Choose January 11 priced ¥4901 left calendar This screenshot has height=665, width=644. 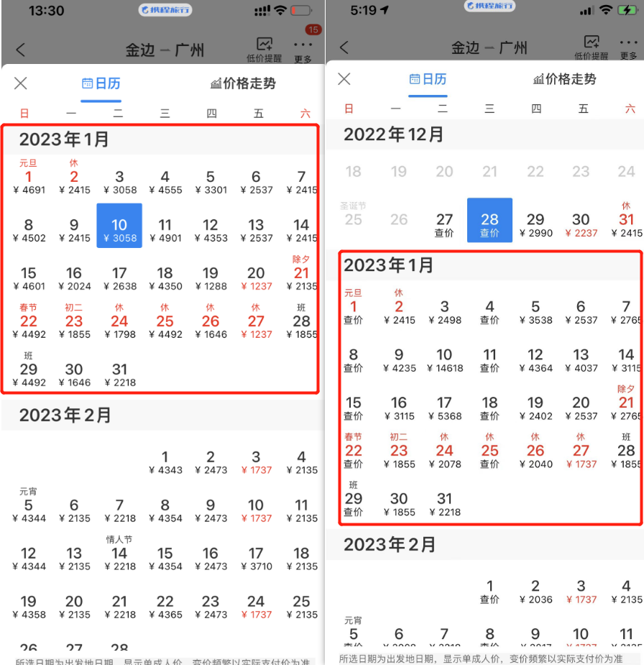tap(165, 230)
